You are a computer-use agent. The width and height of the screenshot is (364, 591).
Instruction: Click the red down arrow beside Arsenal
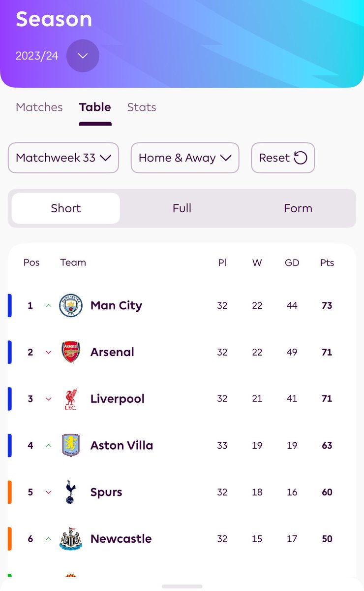click(x=48, y=352)
